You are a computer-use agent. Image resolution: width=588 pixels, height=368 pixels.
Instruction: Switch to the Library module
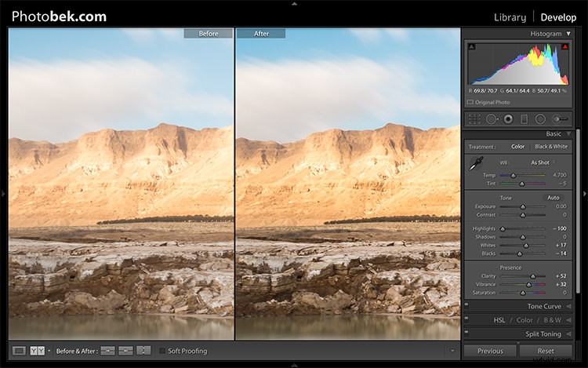(510, 17)
